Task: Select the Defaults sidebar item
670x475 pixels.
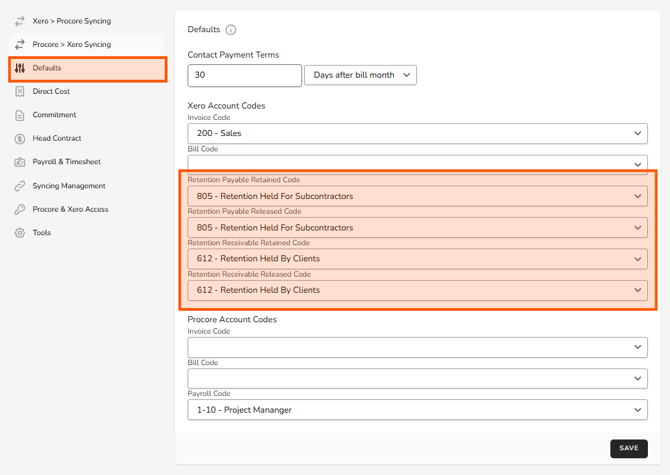Action: [x=88, y=69]
